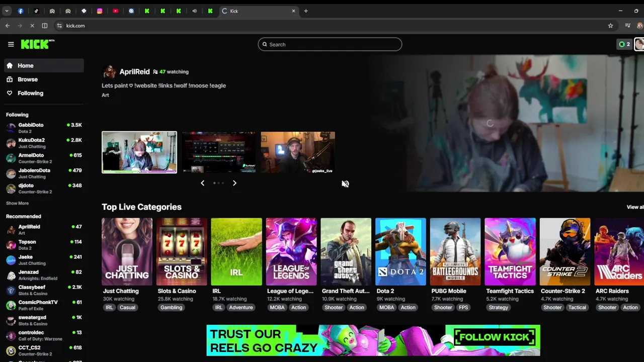Open the Just Chatting category card

click(x=127, y=251)
